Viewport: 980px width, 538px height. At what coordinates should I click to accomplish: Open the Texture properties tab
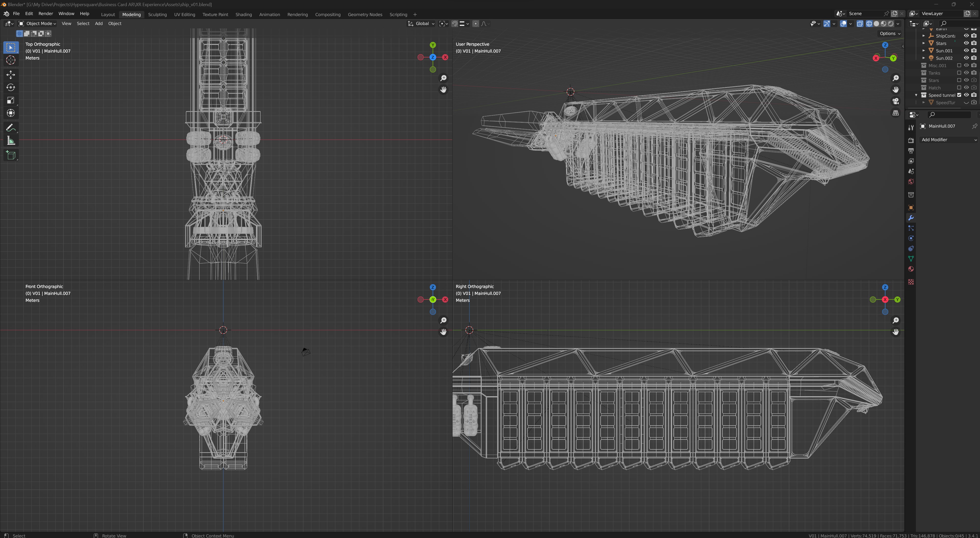pos(911,282)
